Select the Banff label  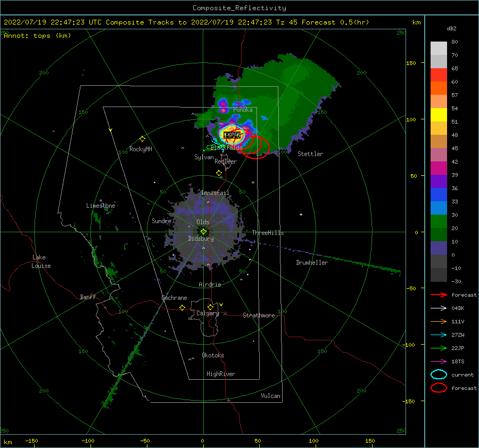click(x=88, y=297)
